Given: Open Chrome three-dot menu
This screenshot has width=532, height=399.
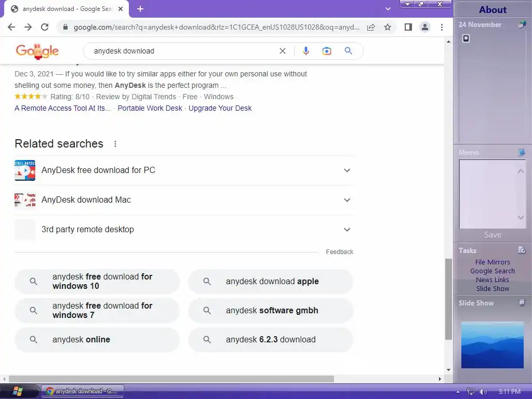Looking at the screenshot, I should point(442,27).
